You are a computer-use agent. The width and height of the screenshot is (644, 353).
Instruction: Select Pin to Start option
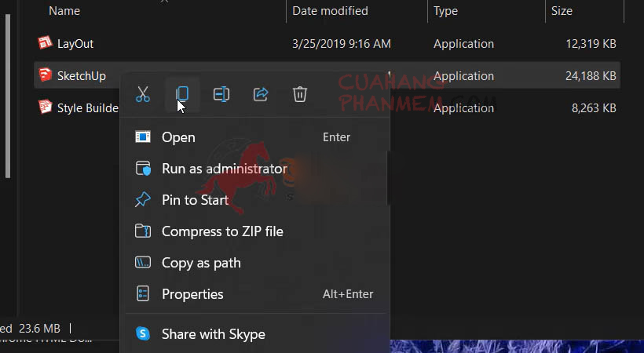pos(195,200)
